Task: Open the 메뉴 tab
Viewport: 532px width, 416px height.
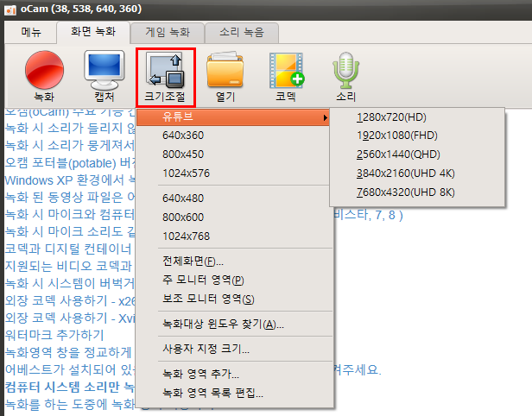Action: click(31, 32)
